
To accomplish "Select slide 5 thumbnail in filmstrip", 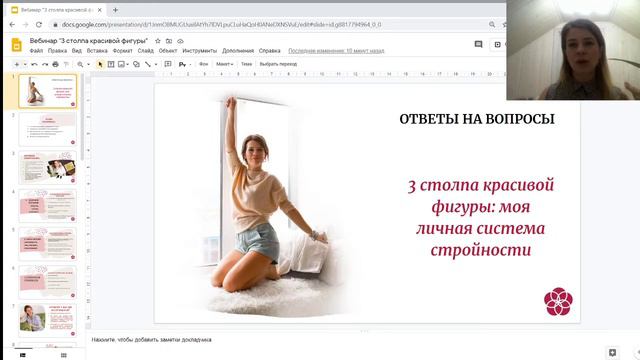I will click(47, 244).
